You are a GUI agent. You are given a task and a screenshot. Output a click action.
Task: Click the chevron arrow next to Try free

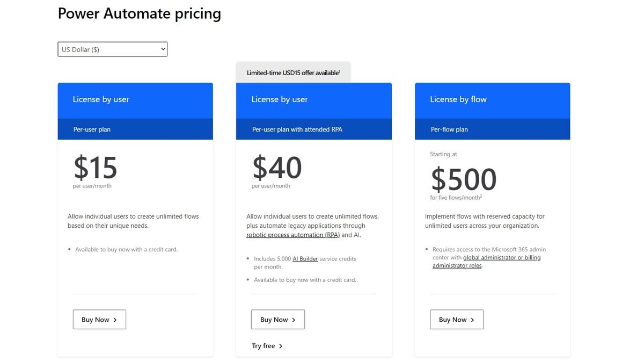click(281, 346)
